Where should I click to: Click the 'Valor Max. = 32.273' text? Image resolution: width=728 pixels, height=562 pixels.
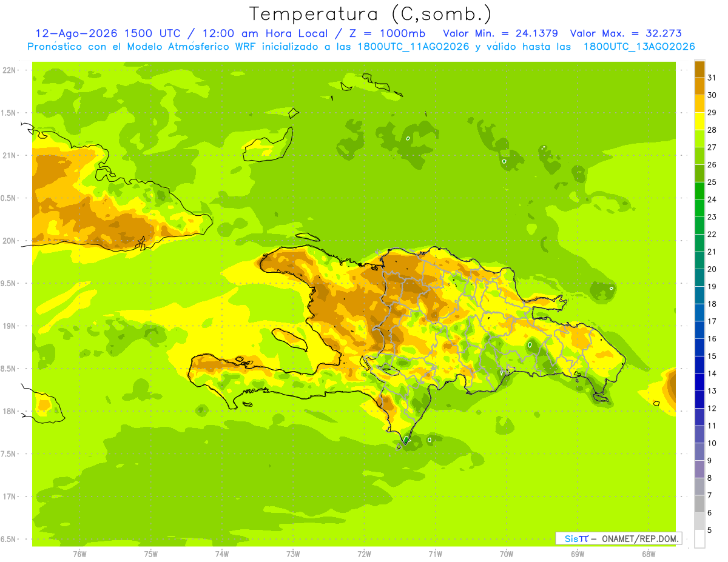coord(626,33)
